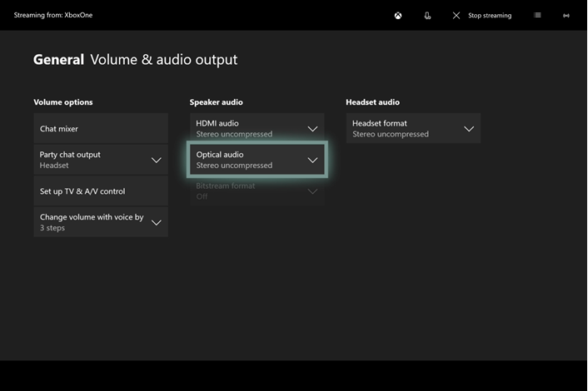The width and height of the screenshot is (588, 391).
Task: Click the disabled Bitstream format dropdown
Action: [257, 191]
